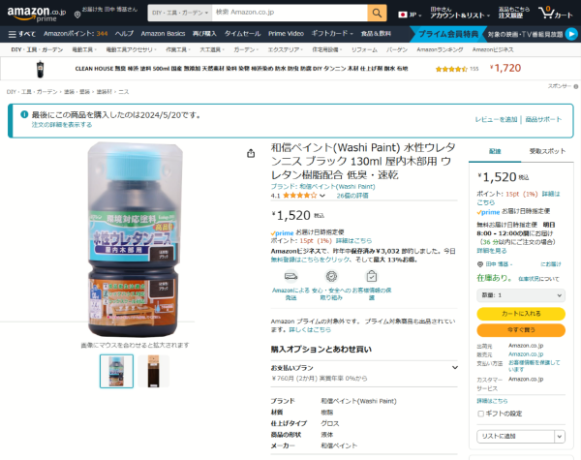Open the quantity 数量 dropdown
This screenshot has width=581, height=460.
coord(521,295)
